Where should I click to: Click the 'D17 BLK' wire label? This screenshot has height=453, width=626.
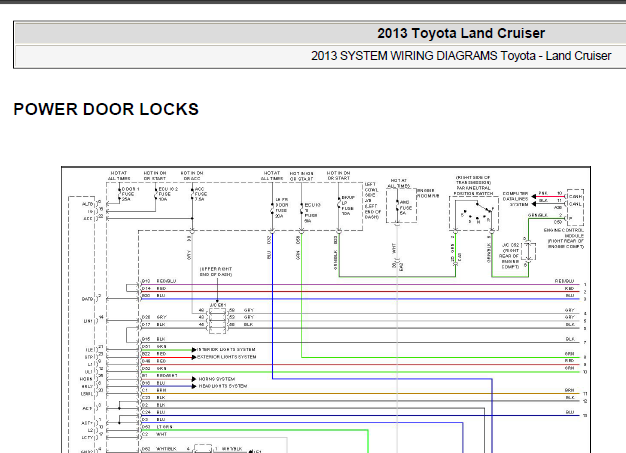click(x=153, y=324)
